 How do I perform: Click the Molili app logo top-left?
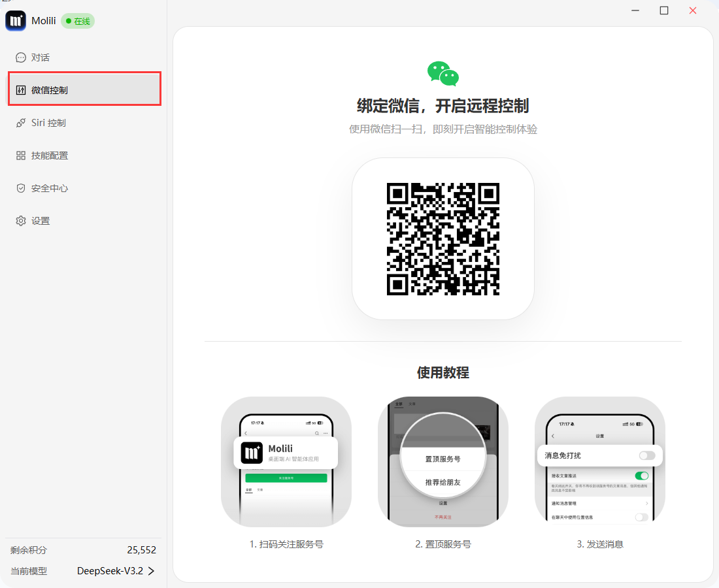point(15,20)
